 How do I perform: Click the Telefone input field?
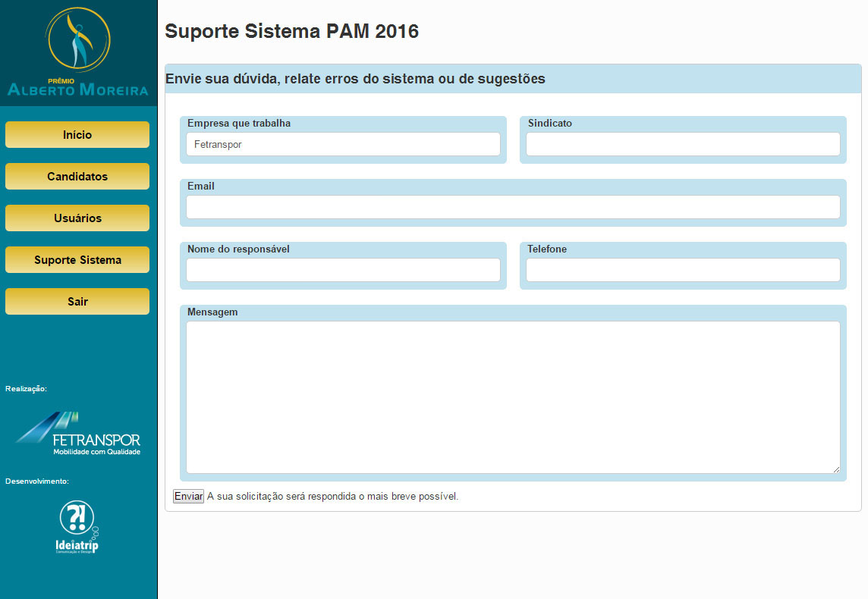pyautogui.click(x=683, y=270)
